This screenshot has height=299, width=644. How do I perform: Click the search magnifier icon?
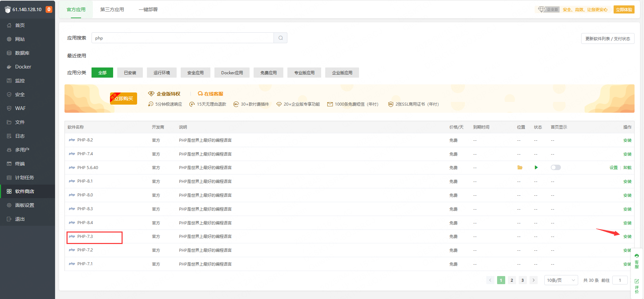click(x=280, y=38)
